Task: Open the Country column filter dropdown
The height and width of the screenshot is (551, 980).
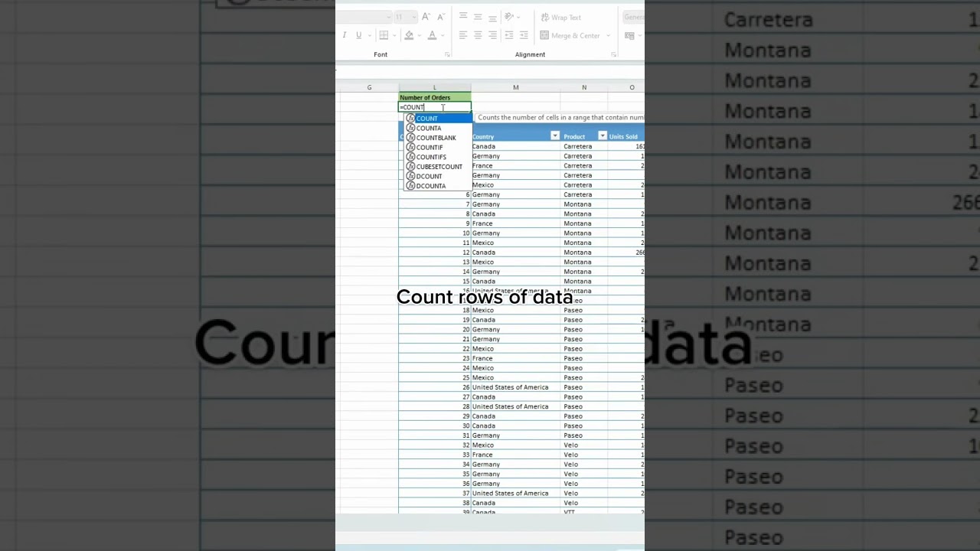Action: point(555,136)
